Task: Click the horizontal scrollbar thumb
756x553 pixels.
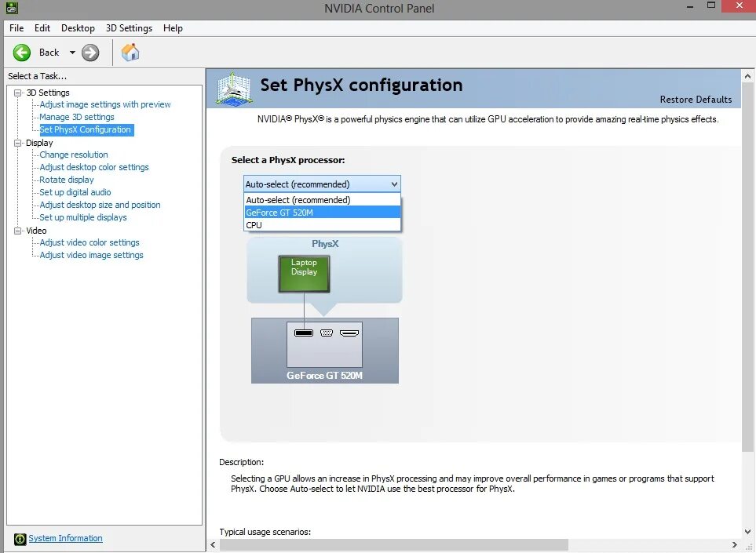Action: (x=394, y=545)
